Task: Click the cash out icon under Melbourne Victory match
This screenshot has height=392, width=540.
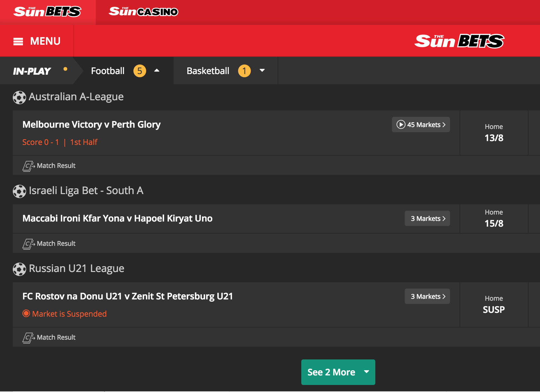Action: click(x=28, y=166)
